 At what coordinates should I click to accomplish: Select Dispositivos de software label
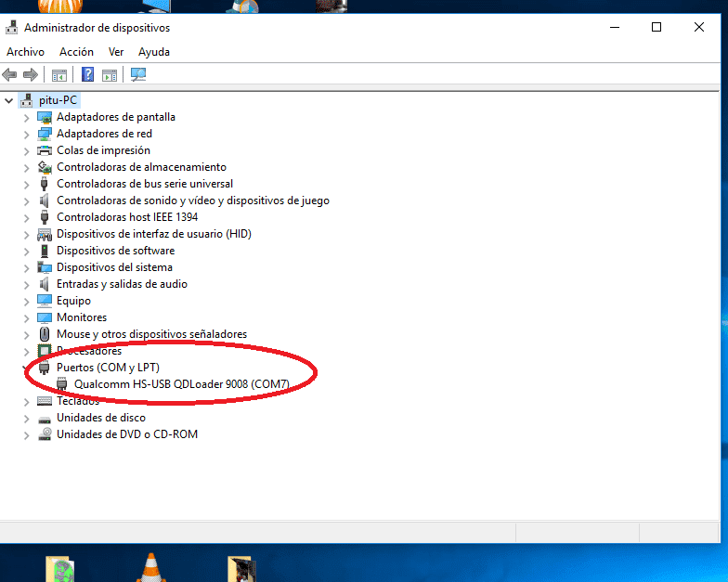115,251
